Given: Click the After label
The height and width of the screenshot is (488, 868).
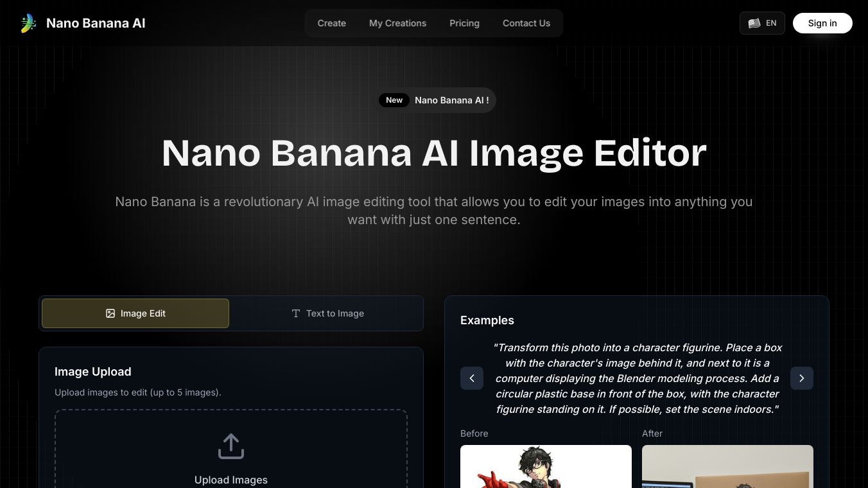Looking at the screenshot, I should pyautogui.click(x=652, y=433).
